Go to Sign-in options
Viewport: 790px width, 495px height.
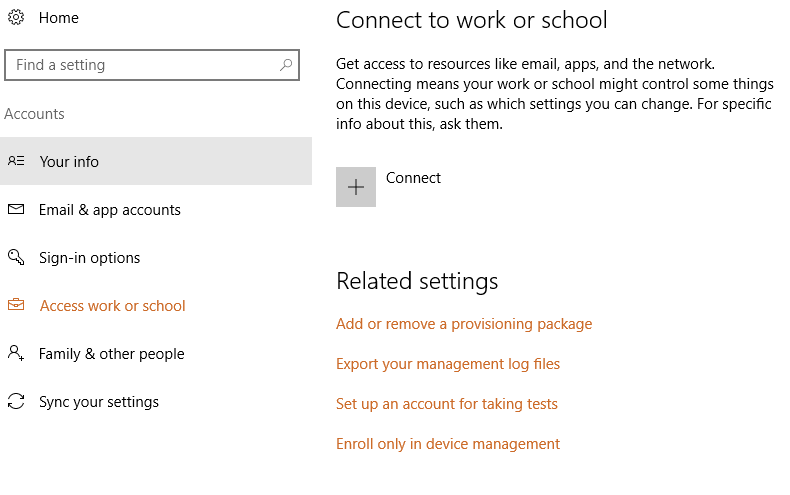[x=156, y=258]
